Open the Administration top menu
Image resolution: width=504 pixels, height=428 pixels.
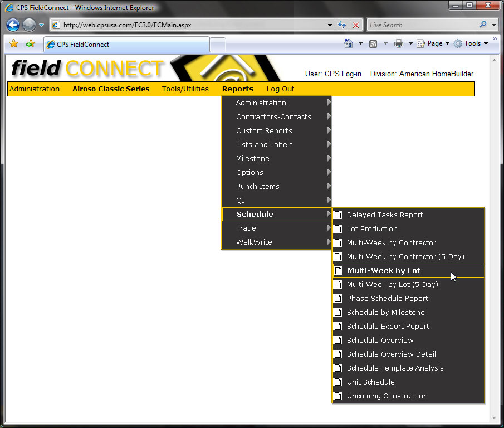point(35,89)
